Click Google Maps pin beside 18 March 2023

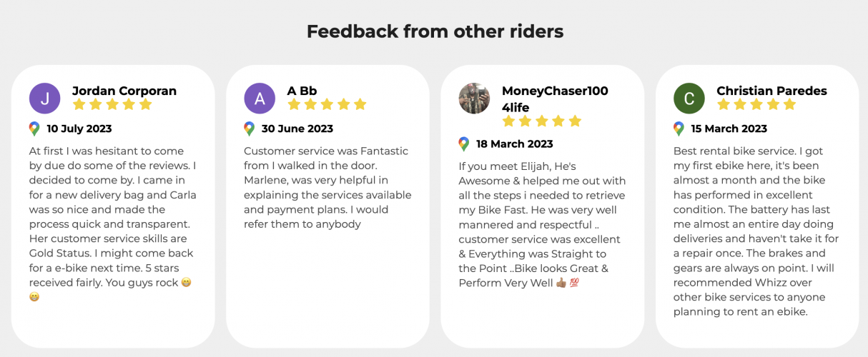coord(463,144)
